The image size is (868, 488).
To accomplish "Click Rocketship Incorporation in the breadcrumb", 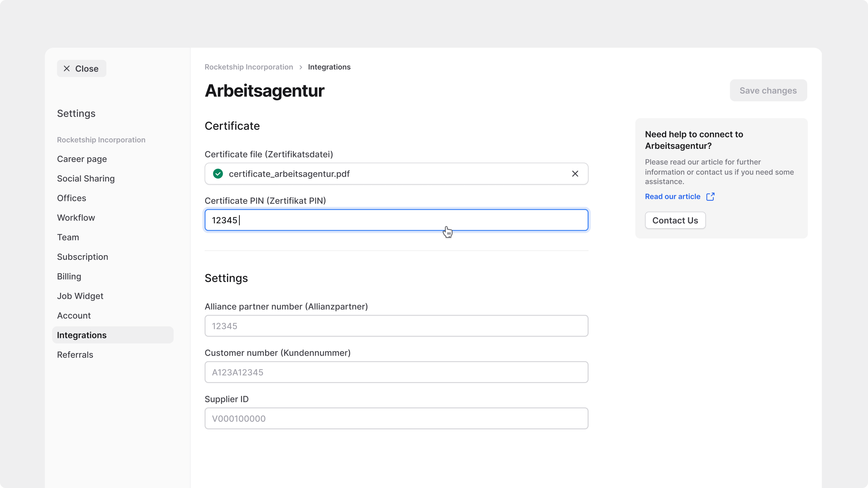I will coord(249,67).
